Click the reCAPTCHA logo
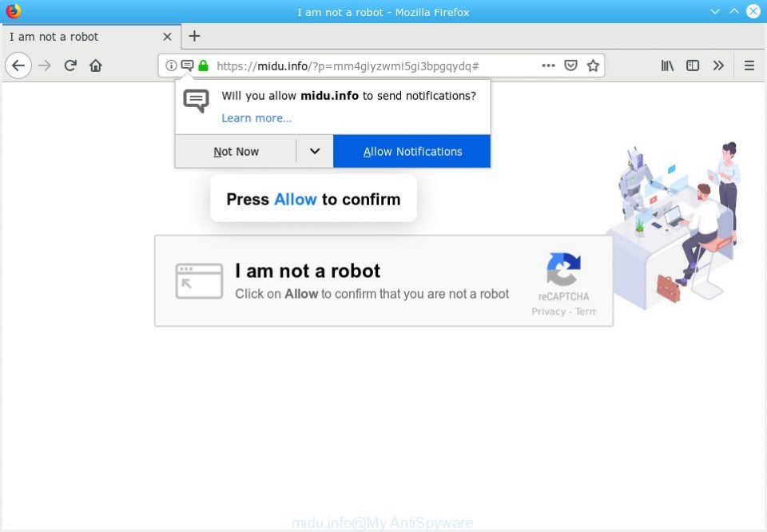 coord(563,269)
